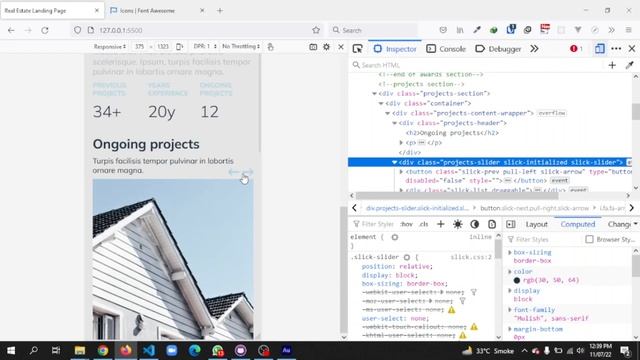The height and width of the screenshot is (360, 640).
Task: Select the h2 Ongoing projects node
Action: 452,133
